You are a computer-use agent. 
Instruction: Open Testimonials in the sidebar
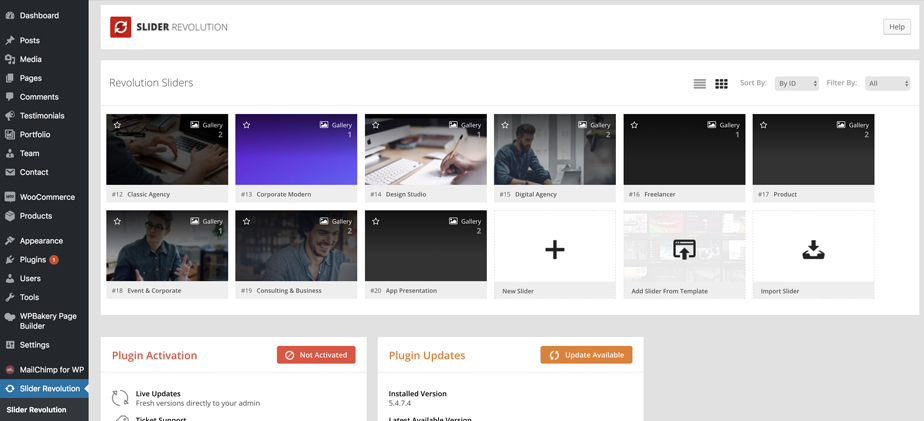point(44,116)
